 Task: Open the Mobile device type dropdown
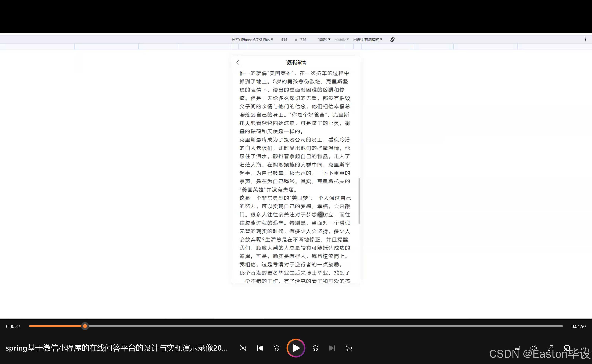pos(341,39)
